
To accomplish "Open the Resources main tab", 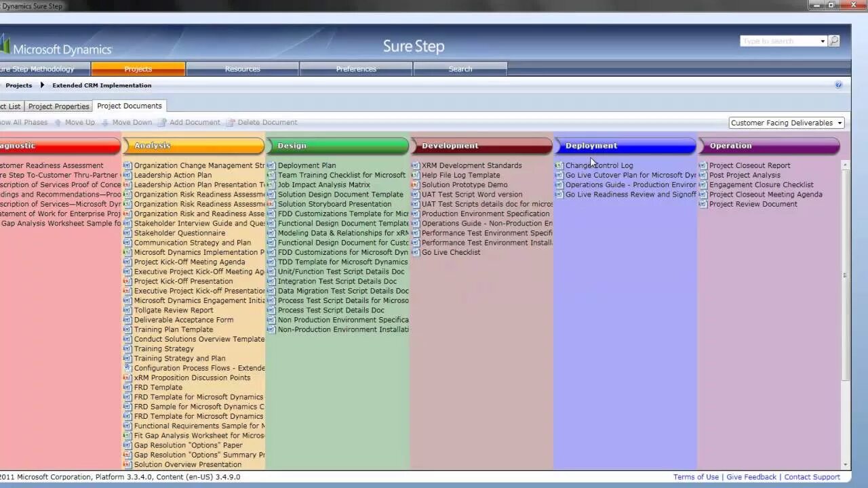I will (x=243, y=69).
